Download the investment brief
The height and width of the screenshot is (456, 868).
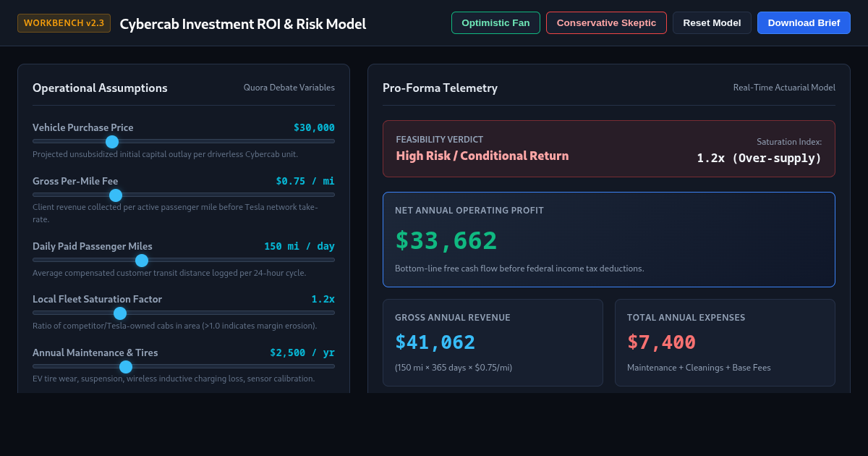(804, 22)
